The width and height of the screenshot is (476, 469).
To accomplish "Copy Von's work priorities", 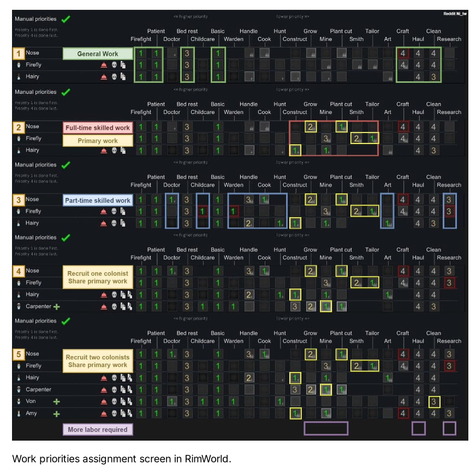I will (123, 401).
